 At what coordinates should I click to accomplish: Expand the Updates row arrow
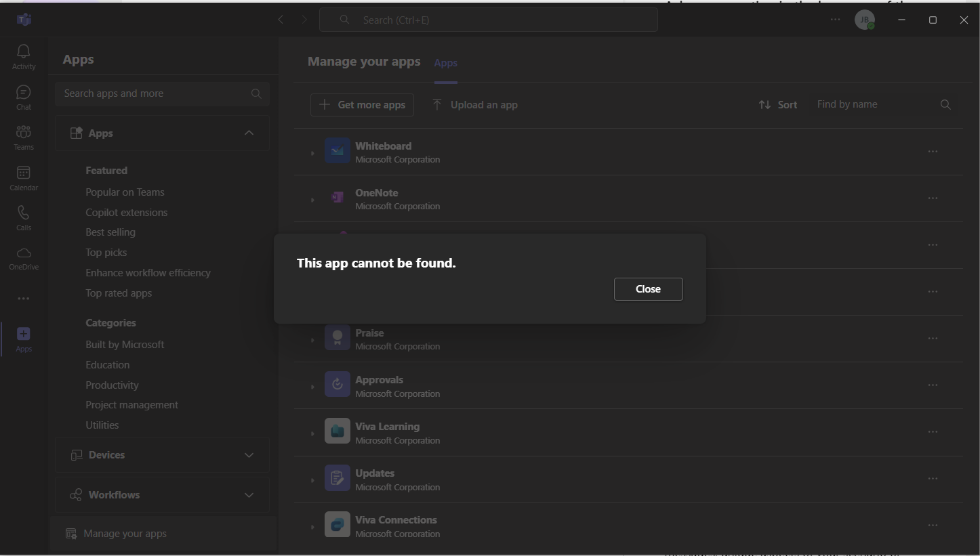312,480
